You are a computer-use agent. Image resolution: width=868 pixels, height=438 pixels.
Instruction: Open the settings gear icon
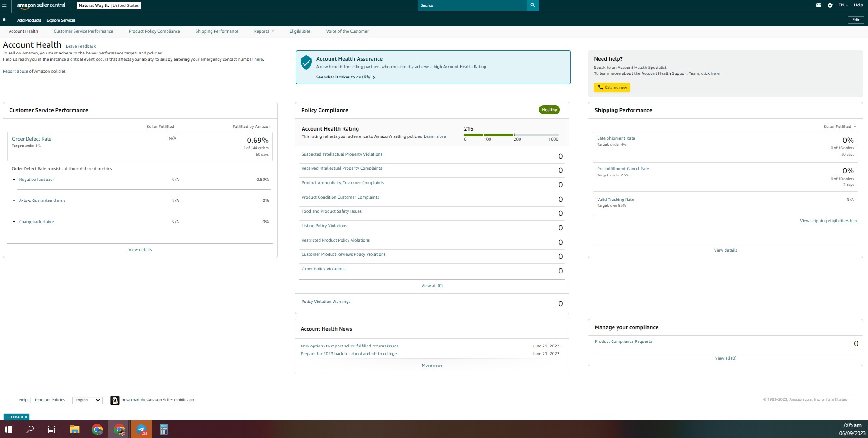coord(830,5)
